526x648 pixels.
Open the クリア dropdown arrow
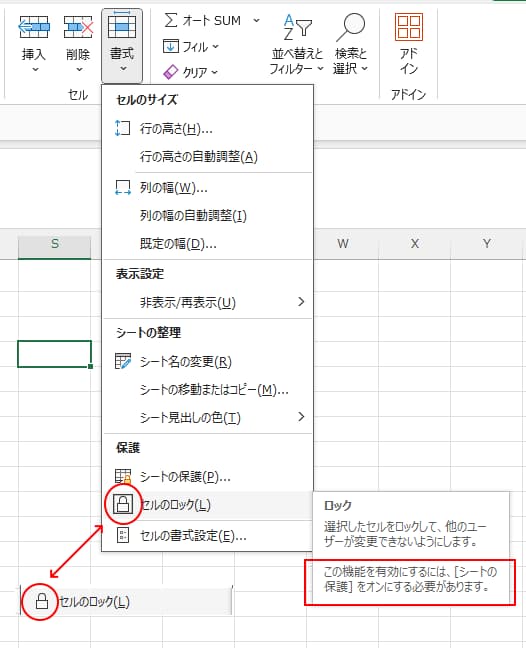coord(214,72)
